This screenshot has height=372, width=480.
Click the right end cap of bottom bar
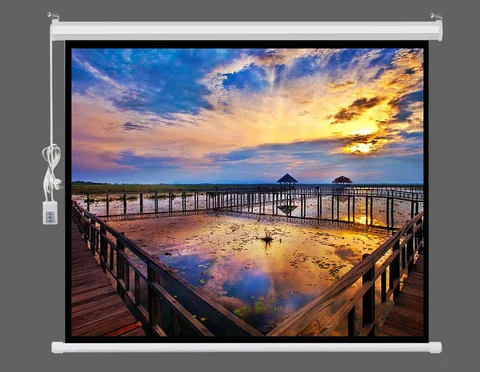436,348
